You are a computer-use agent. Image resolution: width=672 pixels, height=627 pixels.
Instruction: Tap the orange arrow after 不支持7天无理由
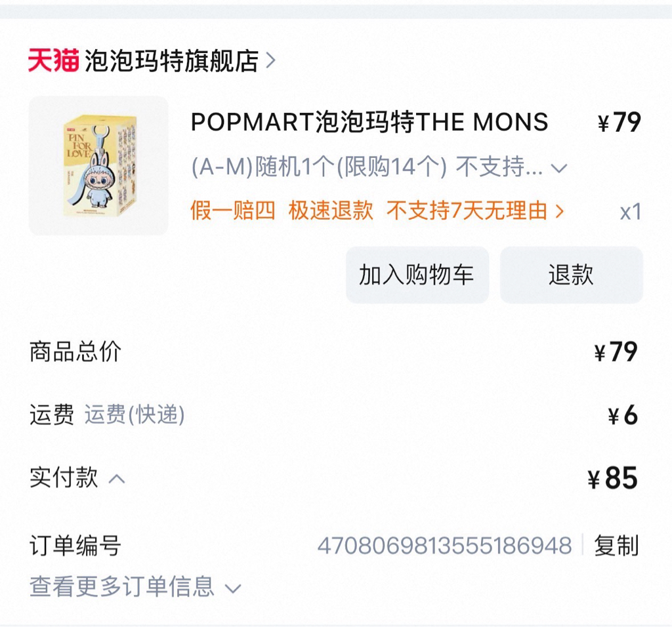(559, 211)
